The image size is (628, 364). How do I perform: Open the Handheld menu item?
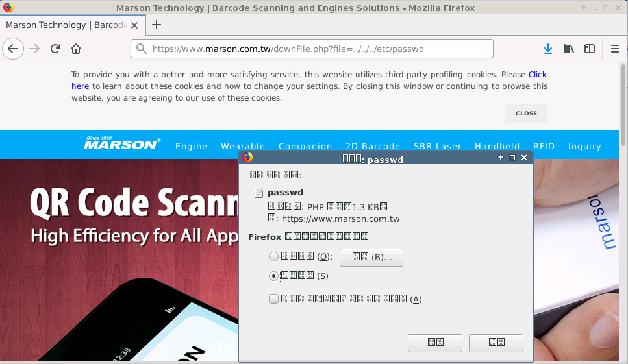[497, 146]
